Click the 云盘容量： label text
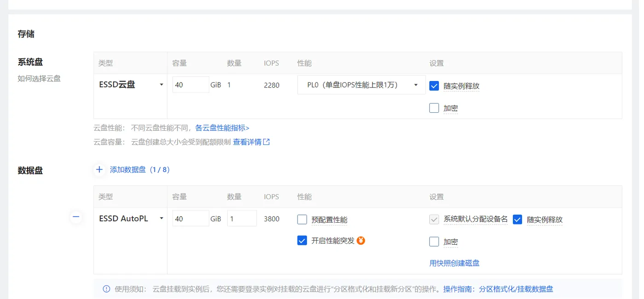The width and height of the screenshot is (644, 299). coord(109,142)
